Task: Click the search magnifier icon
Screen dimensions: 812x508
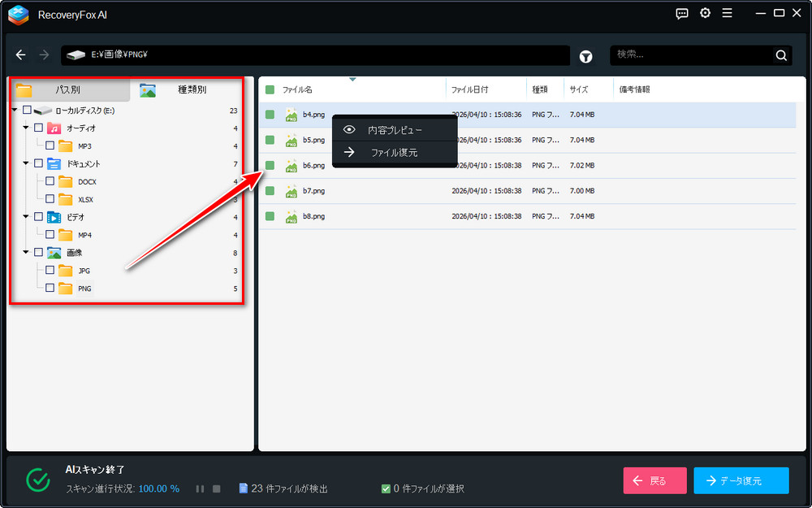Action: (780, 55)
